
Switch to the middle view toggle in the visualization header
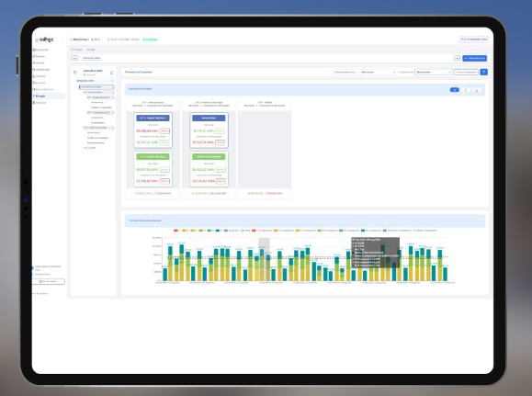(x=466, y=90)
